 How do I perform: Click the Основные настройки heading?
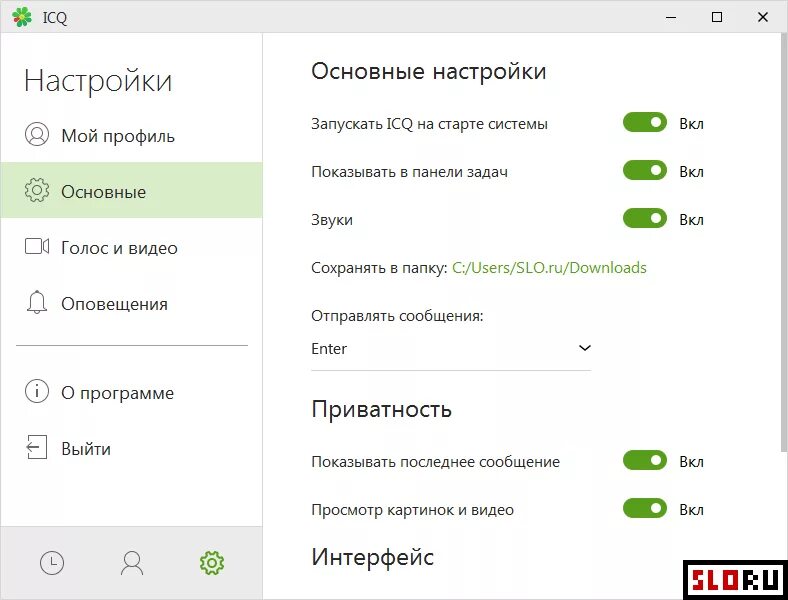point(429,71)
